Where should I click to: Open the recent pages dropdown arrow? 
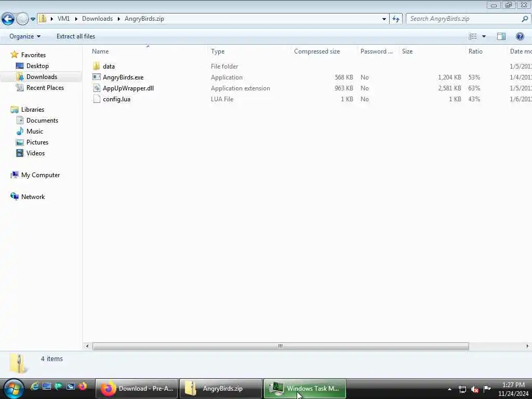(33, 19)
